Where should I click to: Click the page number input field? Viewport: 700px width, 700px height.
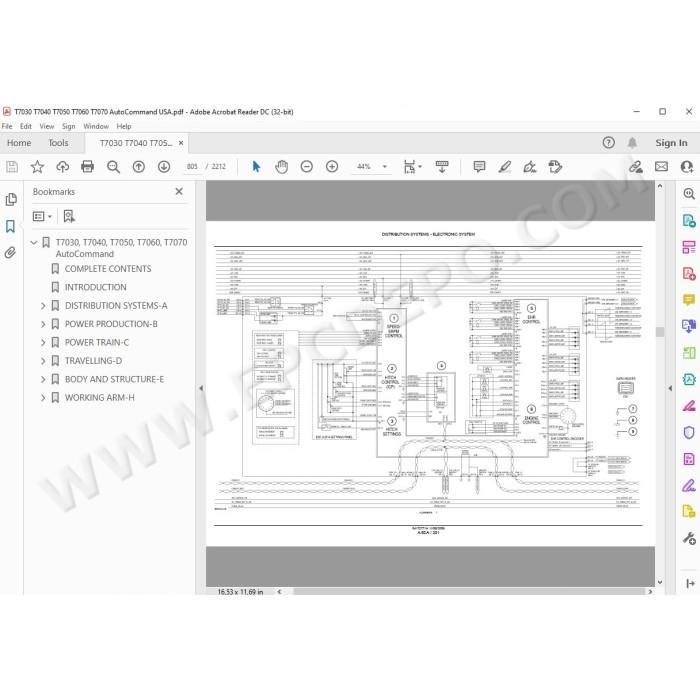[x=192, y=167]
